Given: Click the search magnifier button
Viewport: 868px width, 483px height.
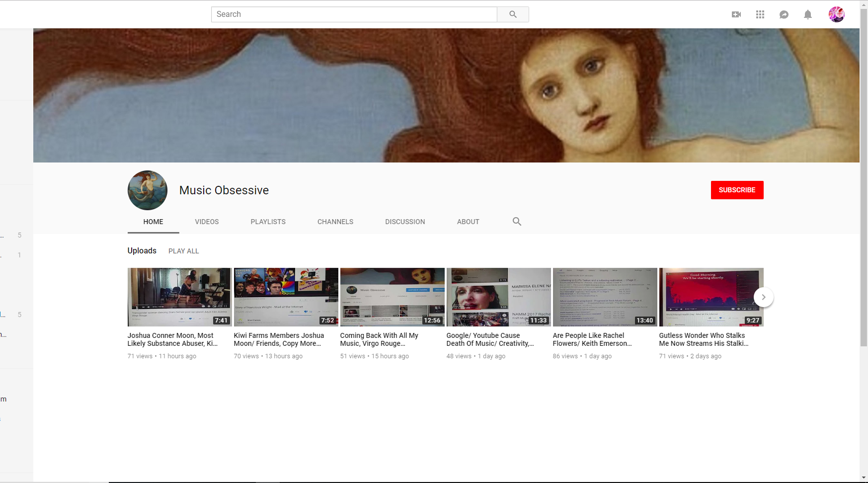Looking at the screenshot, I should point(513,14).
